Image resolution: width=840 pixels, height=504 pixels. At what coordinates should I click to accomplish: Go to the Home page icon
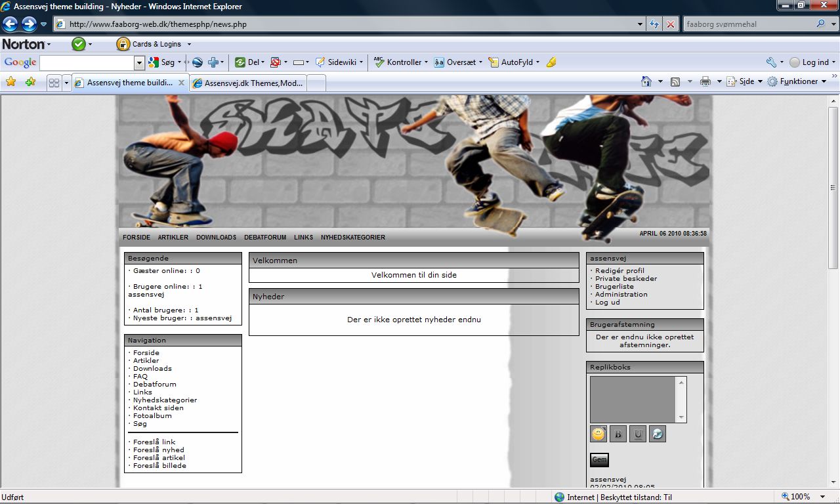pyautogui.click(x=646, y=81)
